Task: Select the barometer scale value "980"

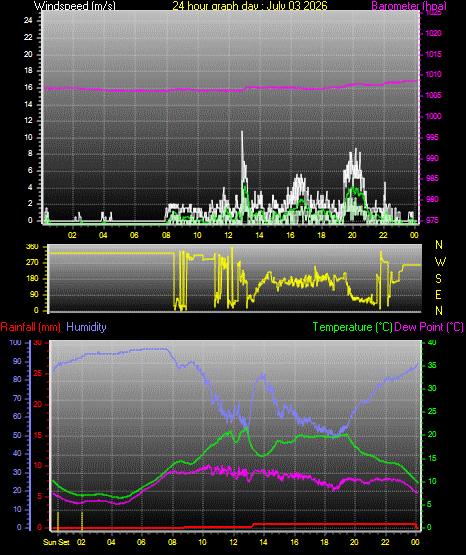Action: tap(432, 199)
